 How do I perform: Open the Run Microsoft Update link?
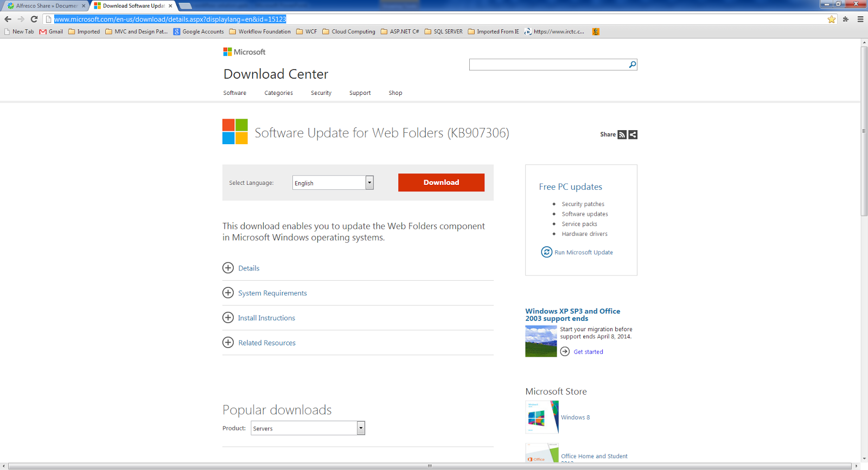coord(584,252)
